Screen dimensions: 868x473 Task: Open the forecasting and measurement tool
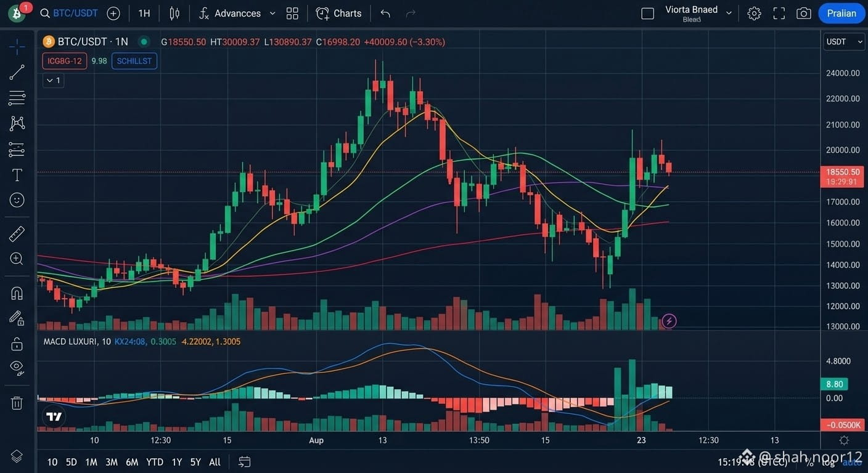17,149
